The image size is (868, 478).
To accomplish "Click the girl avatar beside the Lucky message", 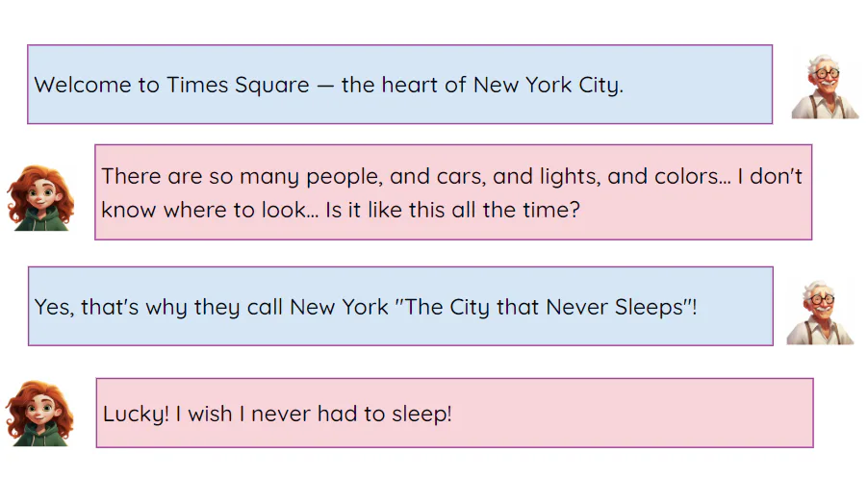I will (x=40, y=414).
